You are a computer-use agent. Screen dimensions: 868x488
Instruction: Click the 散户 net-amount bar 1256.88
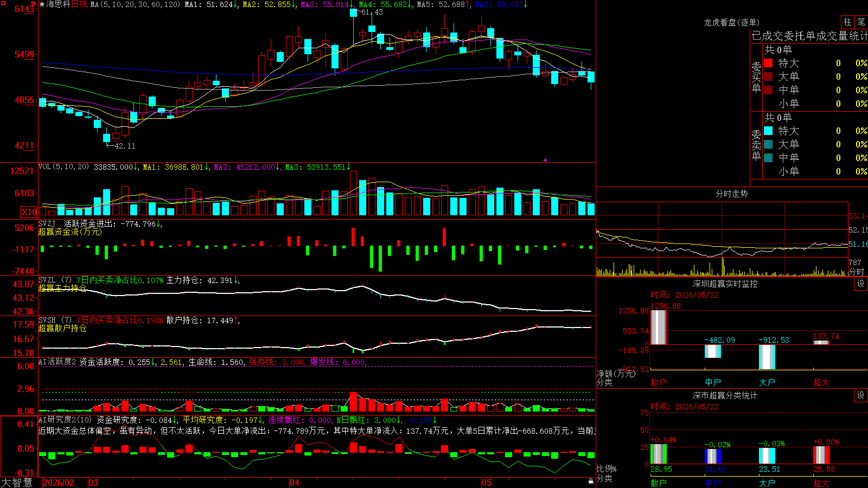point(659,327)
